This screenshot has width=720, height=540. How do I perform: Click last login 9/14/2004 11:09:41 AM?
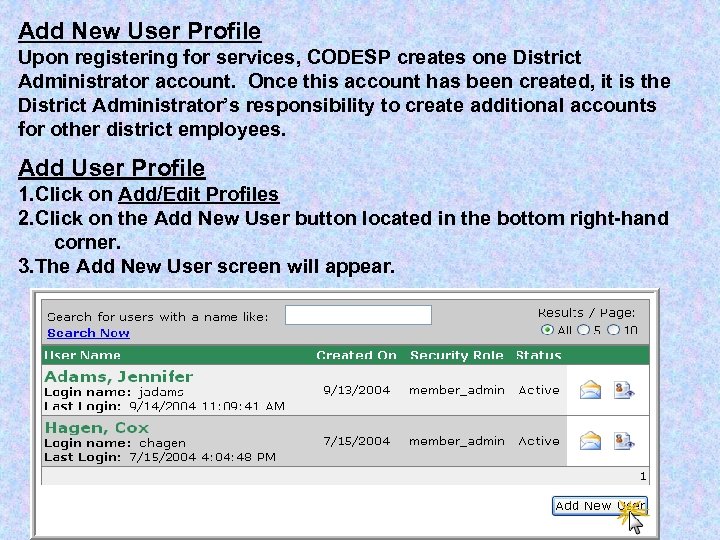pos(207,406)
